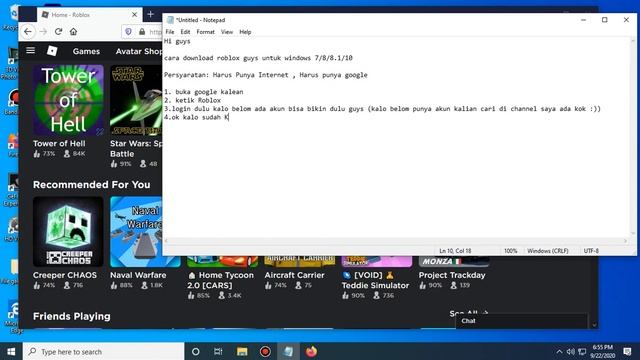Click Windows (CRLF) status bar entry
This screenshot has height=360, width=640.
click(547, 251)
